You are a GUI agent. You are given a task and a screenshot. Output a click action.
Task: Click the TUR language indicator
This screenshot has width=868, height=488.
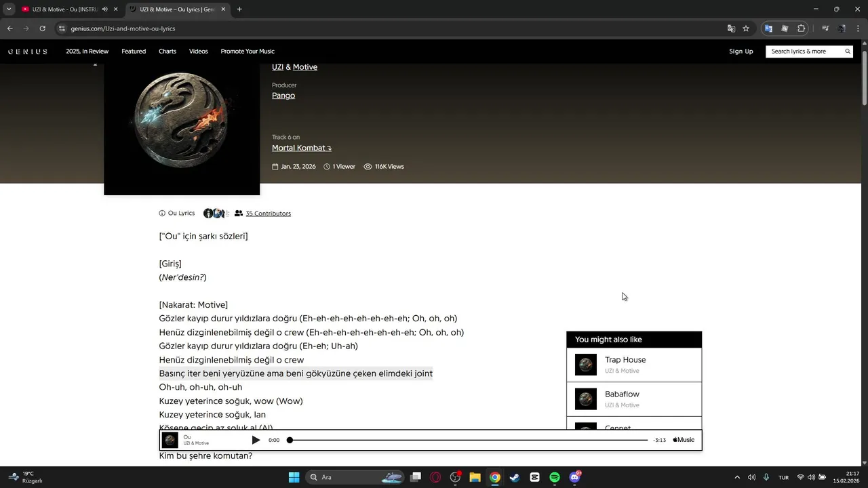click(783, 477)
